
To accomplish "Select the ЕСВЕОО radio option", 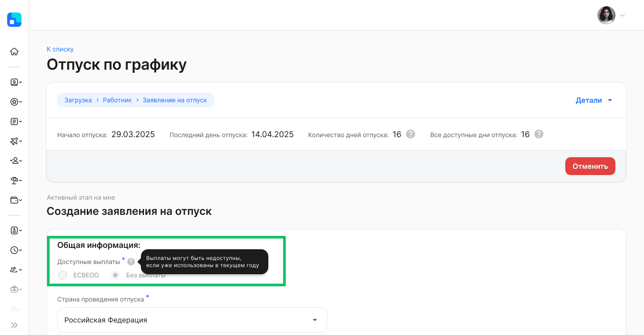I will (x=63, y=275).
